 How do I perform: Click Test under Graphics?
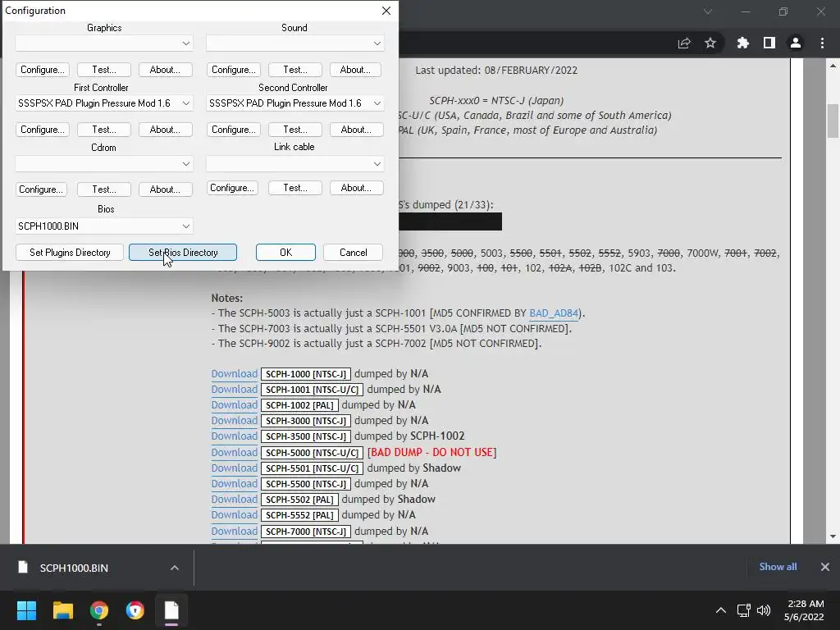[104, 70]
